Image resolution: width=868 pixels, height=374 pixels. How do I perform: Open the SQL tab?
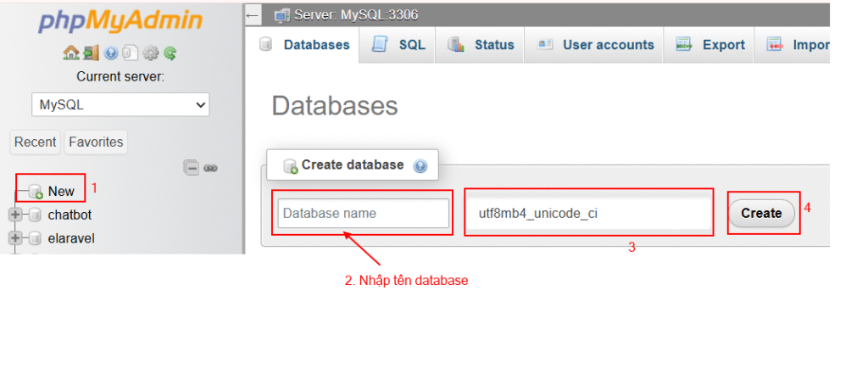coord(397,45)
